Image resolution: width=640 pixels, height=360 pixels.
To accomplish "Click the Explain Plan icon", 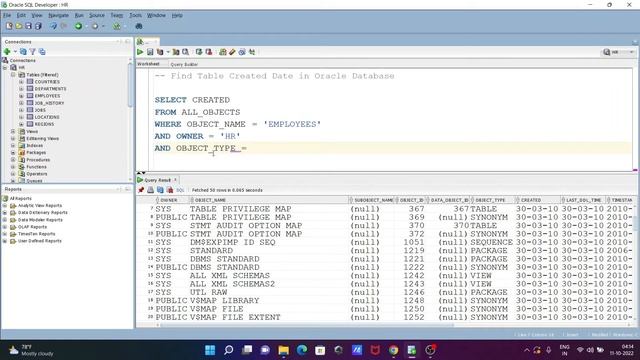I will [x=160, y=52].
